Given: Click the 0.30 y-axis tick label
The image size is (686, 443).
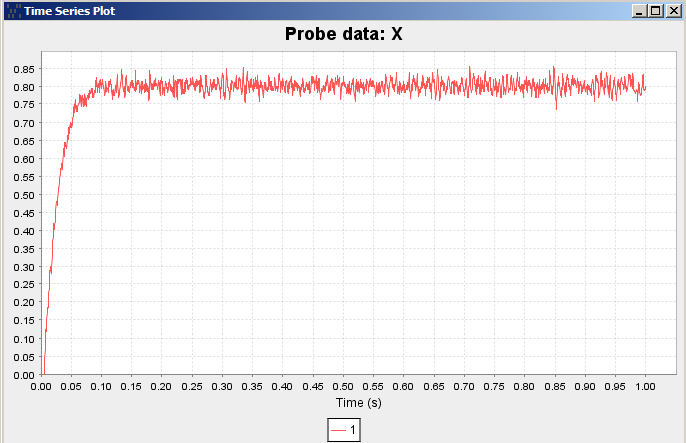Looking at the screenshot, I should tap(24, 267).
